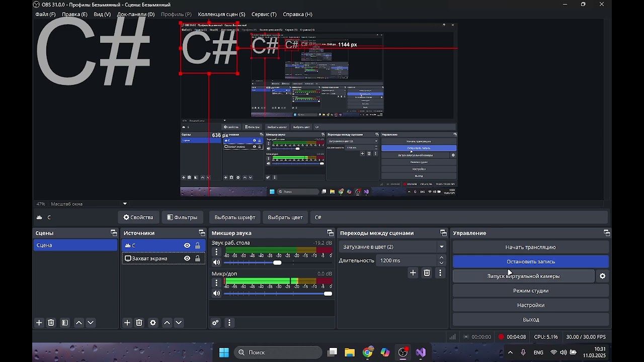Open Google Chrome from taskbar
This screenshot has width=644, height=362.
click(368, 352)
